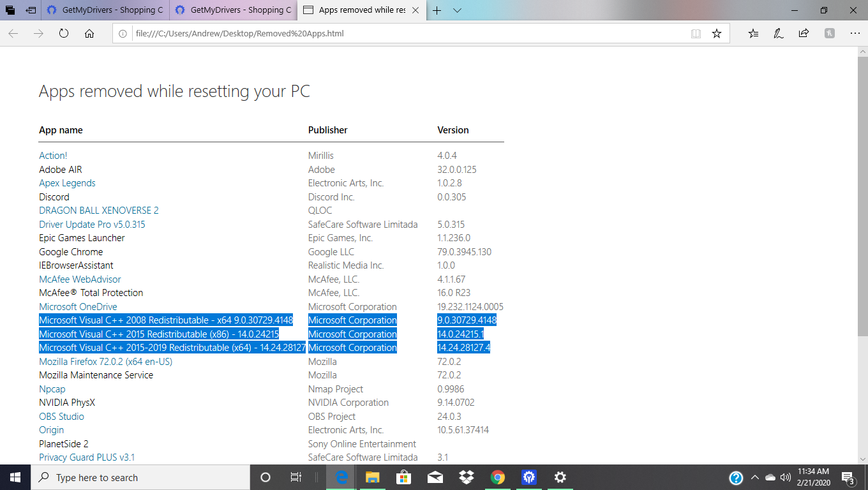Open the Windows Start menu
Image resolution: width=868 pixels, height=490 pixels.
(15, 477)
